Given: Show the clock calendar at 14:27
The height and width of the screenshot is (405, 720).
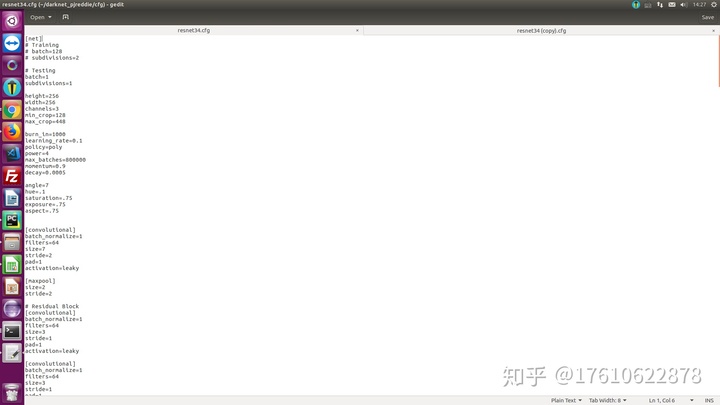Looking at the screenshot, I should click(699, 5).
